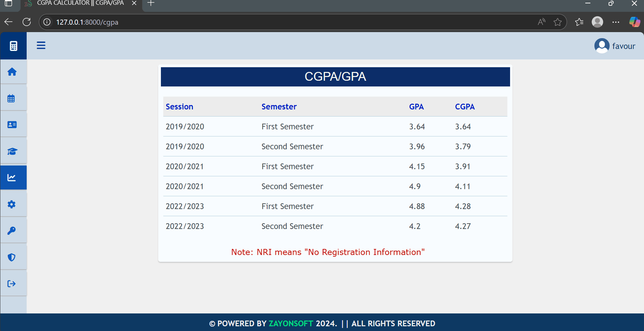Open the home icon in sidebar

(12, 72)
